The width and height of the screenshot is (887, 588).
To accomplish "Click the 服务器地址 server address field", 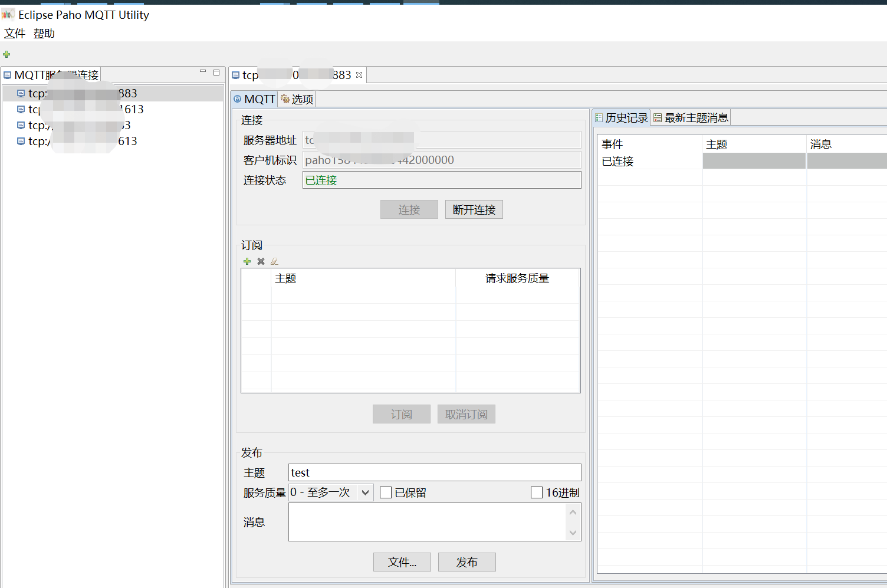I will (442, 140).
